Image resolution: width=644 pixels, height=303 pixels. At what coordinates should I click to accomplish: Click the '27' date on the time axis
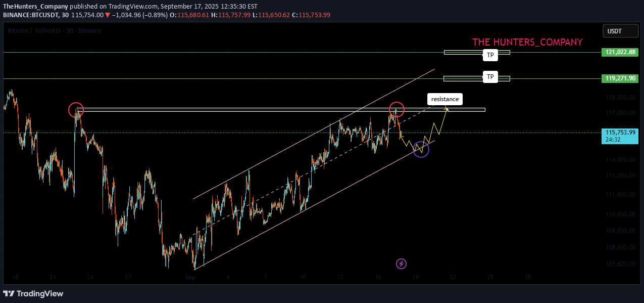click(128, 277)
